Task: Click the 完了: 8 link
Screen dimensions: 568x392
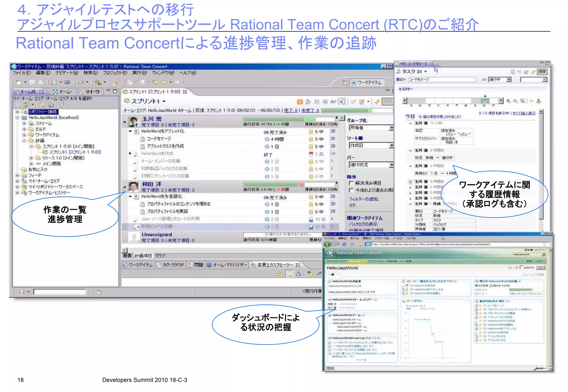Action: [x=291, y=111]
